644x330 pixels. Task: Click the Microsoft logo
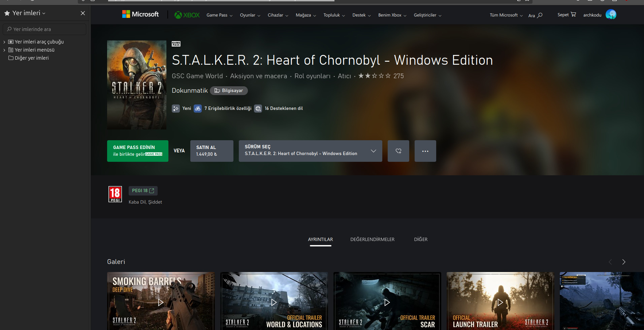[140, 14]
